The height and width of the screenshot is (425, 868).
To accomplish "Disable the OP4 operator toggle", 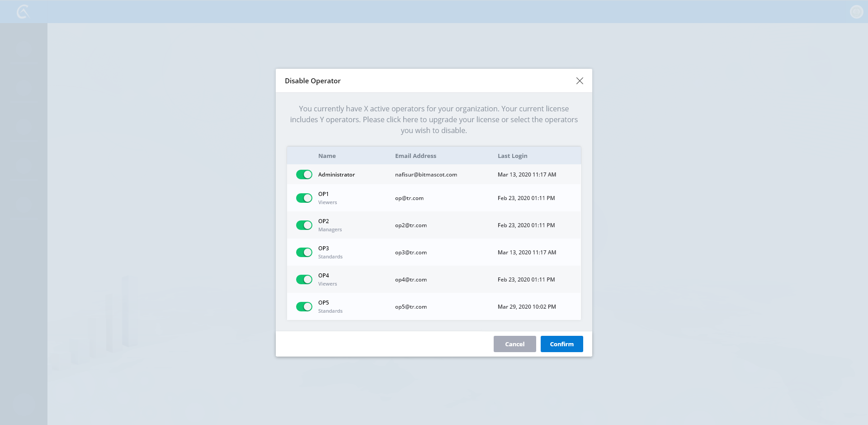I will click(304, 280).
